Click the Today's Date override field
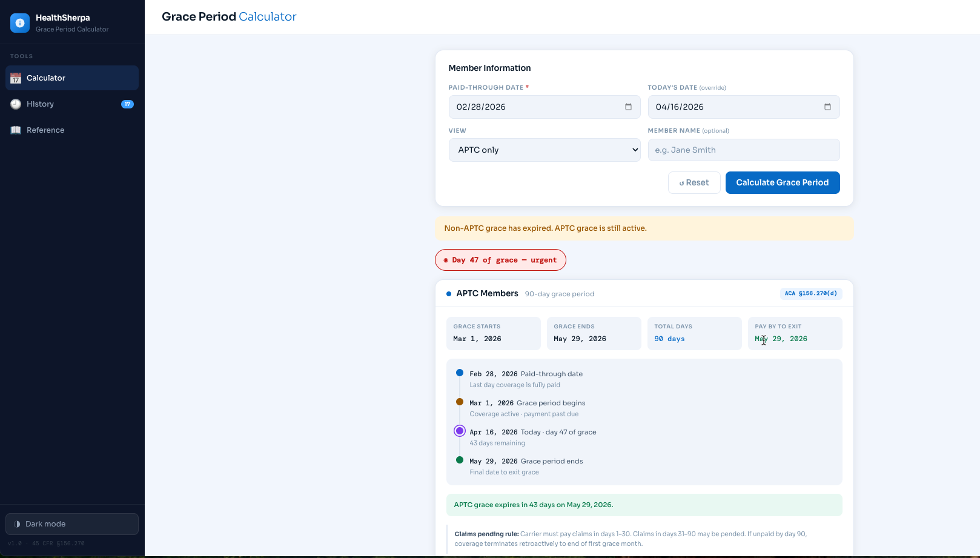This screenshot has width=980, height=558. point(743,107)
